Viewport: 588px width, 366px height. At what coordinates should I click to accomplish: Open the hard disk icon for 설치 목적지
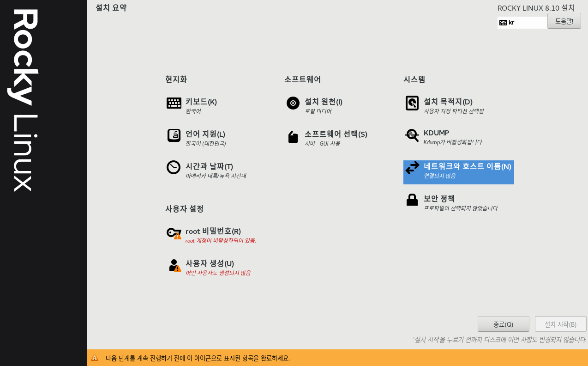point(412,103)
